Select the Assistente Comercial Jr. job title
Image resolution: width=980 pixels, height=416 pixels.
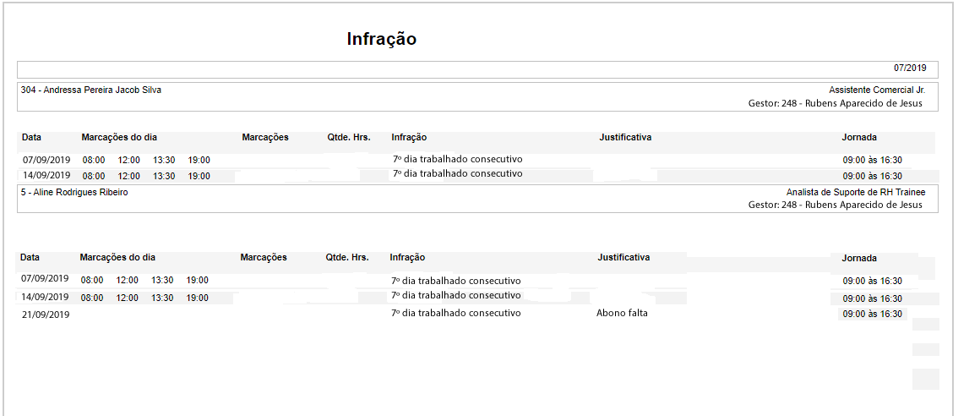(x=877, y=90)
